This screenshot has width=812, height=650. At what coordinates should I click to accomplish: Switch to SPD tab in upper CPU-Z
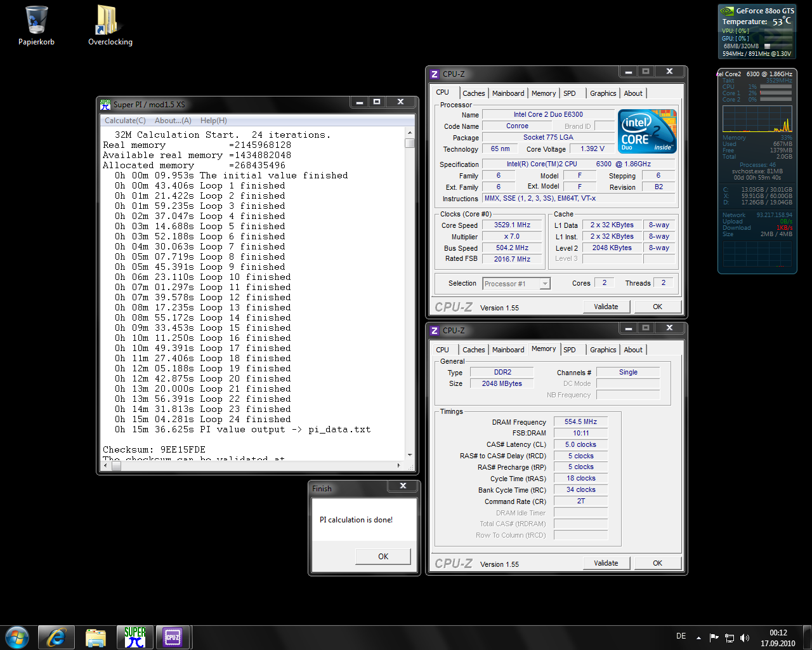tap(570, 93)
